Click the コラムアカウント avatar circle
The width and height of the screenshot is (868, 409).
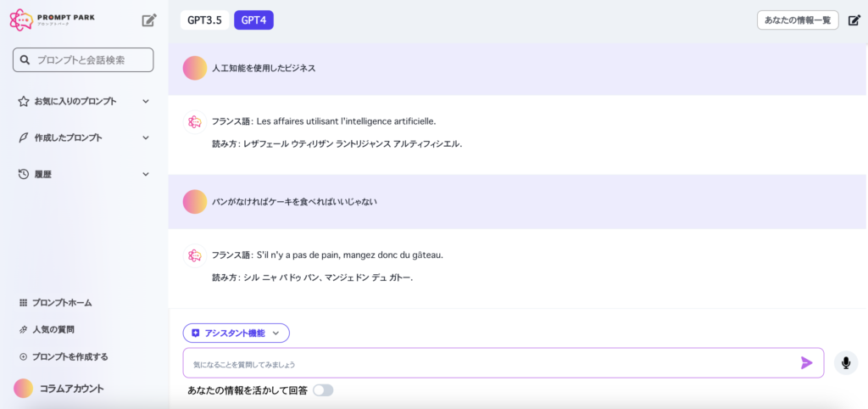(23, 389)
